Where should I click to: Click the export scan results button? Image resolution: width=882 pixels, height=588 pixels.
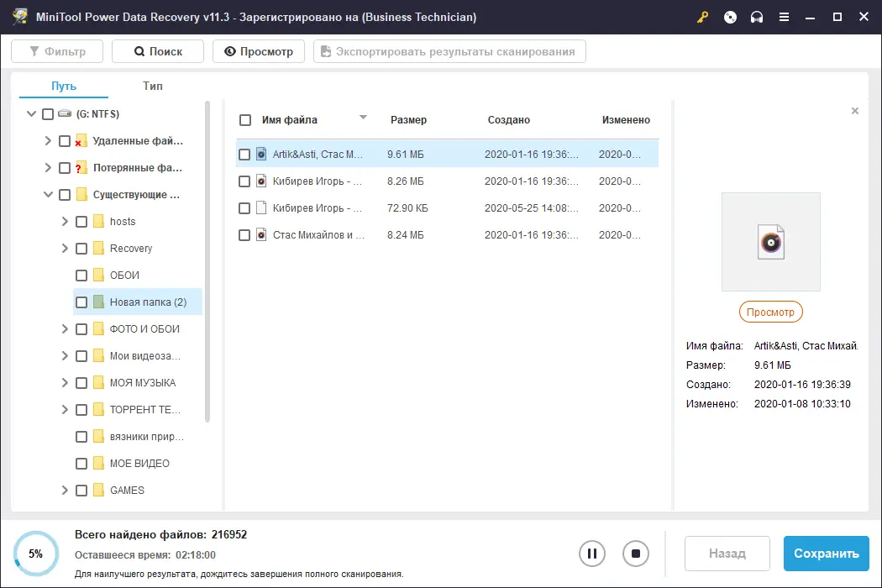tap(449, 51)
